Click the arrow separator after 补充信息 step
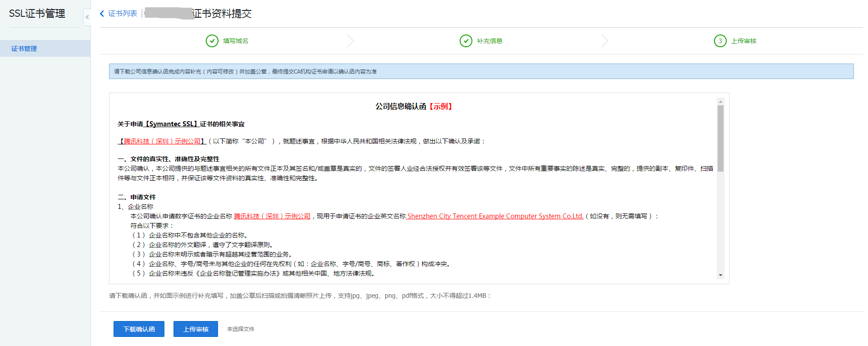Image resolution: width=868 pixels, height=346 pixels. 605,41
